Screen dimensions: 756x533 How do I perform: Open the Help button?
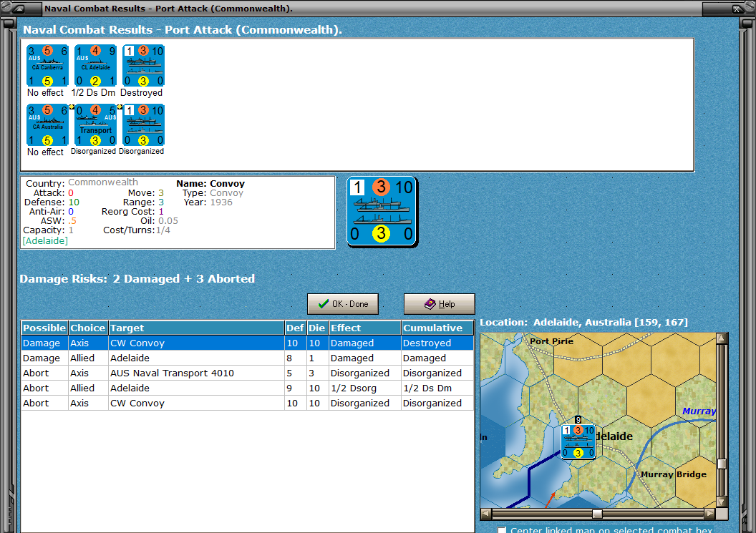coord(440,304)
